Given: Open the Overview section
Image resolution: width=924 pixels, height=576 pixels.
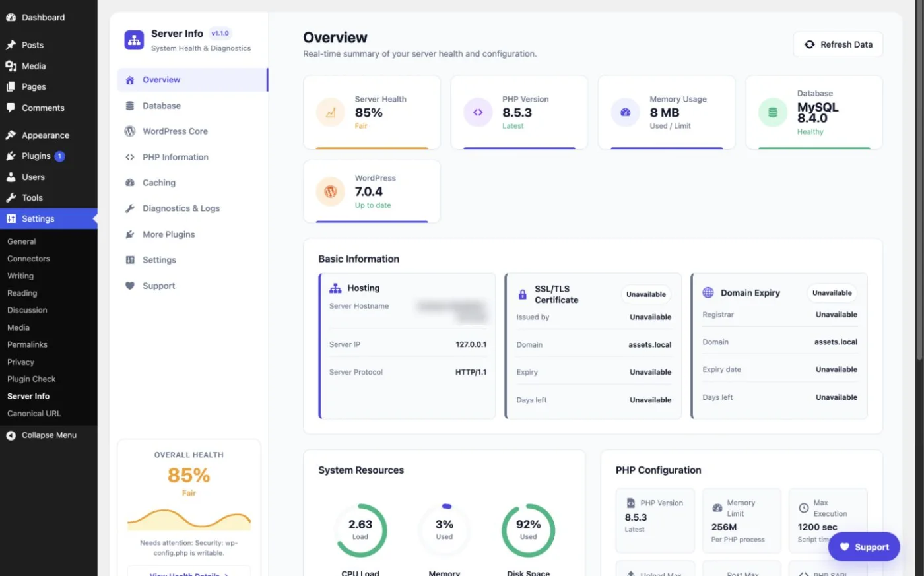Looking at the screenshot, I should (x=192, y=80).
